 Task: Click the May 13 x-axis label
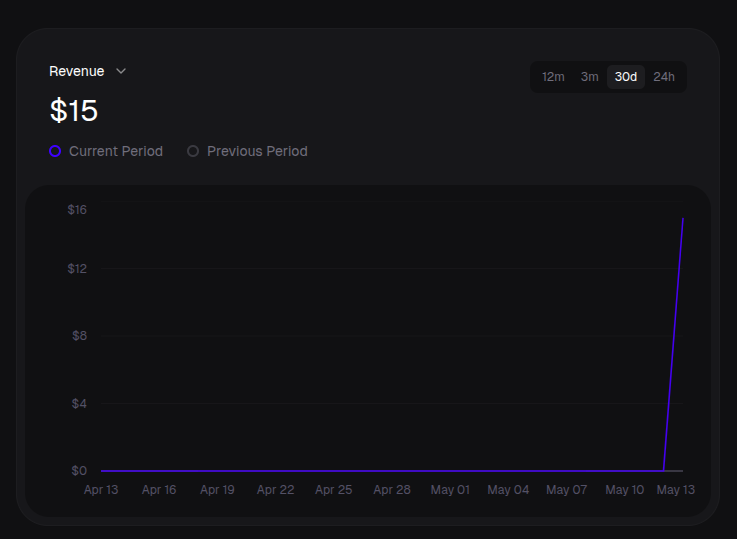point(675,490)
